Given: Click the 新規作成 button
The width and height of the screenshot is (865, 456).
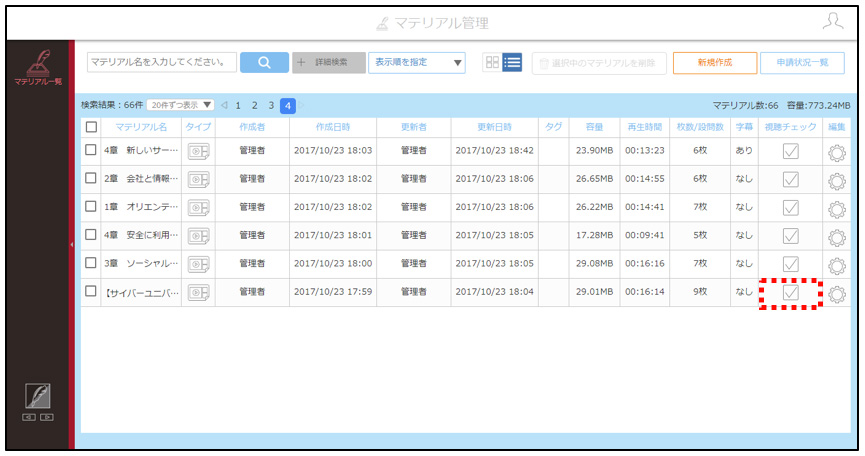Looking at the screenshot, I should 715,63.
